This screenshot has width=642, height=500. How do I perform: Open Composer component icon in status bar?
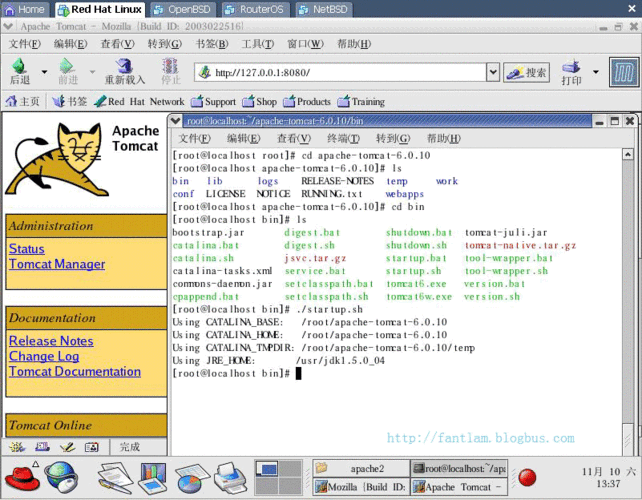pos(67,447)
